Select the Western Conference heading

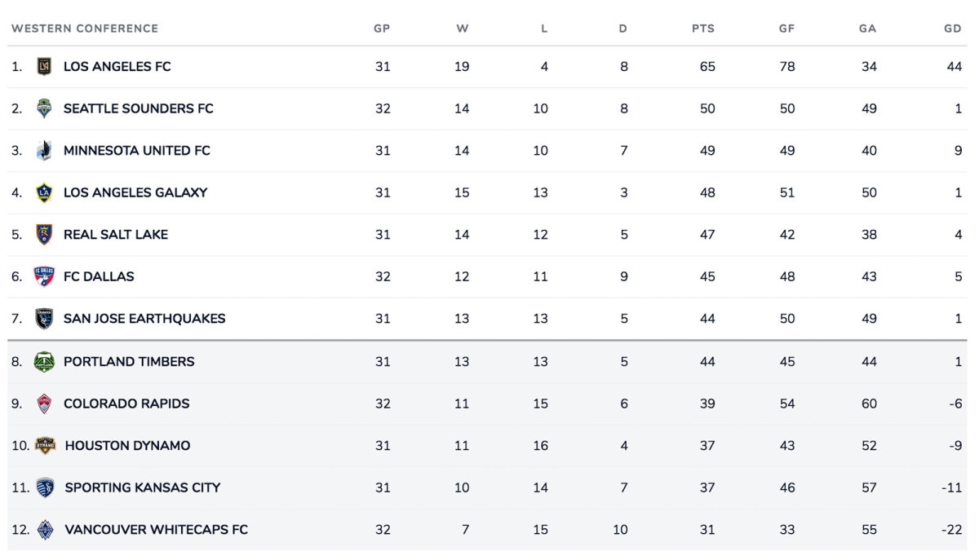point(85,29)
